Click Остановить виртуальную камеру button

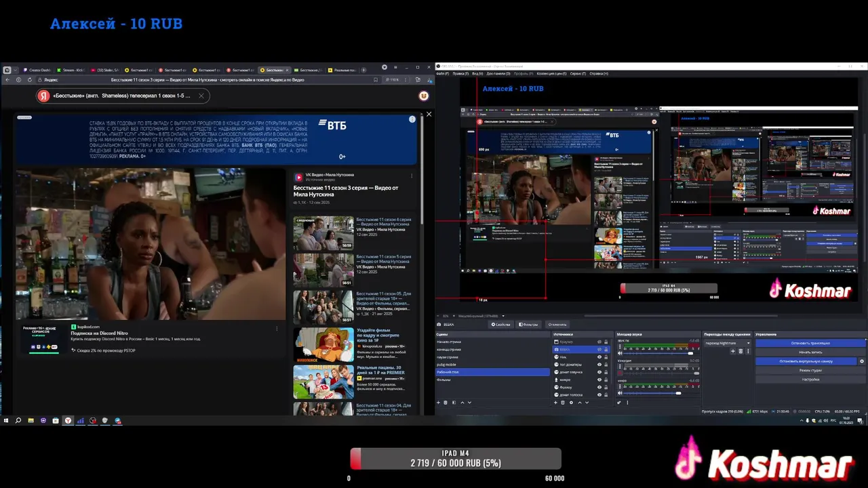point(806,361)
